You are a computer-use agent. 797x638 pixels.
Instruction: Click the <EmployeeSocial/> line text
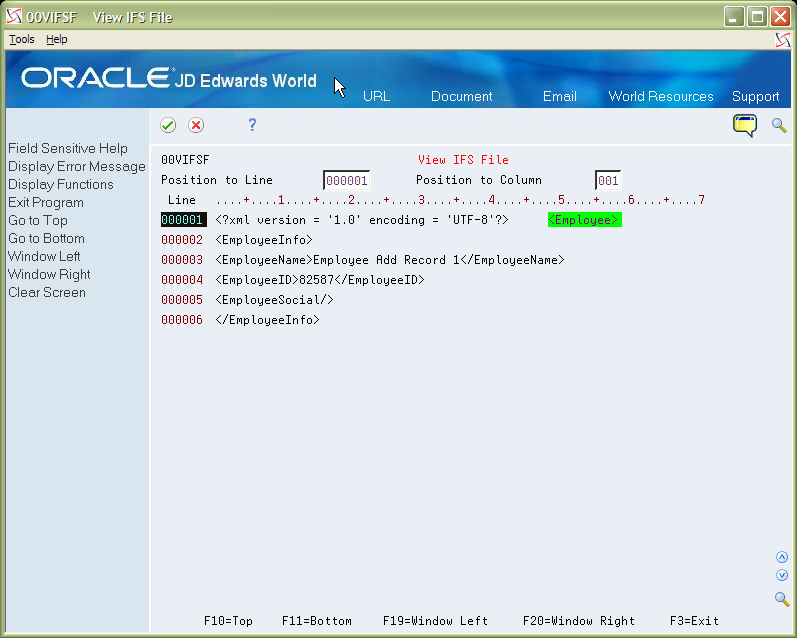pos(274,300)
